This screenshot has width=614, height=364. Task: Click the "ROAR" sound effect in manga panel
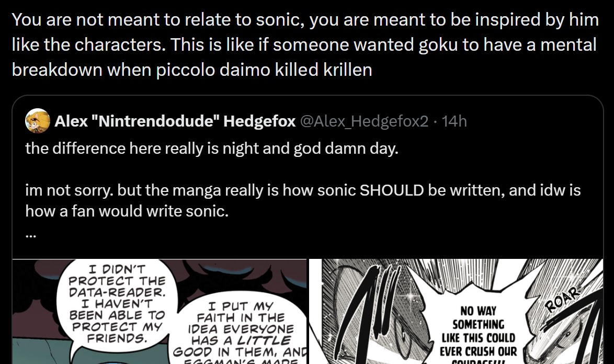click(x=562, y=300)
